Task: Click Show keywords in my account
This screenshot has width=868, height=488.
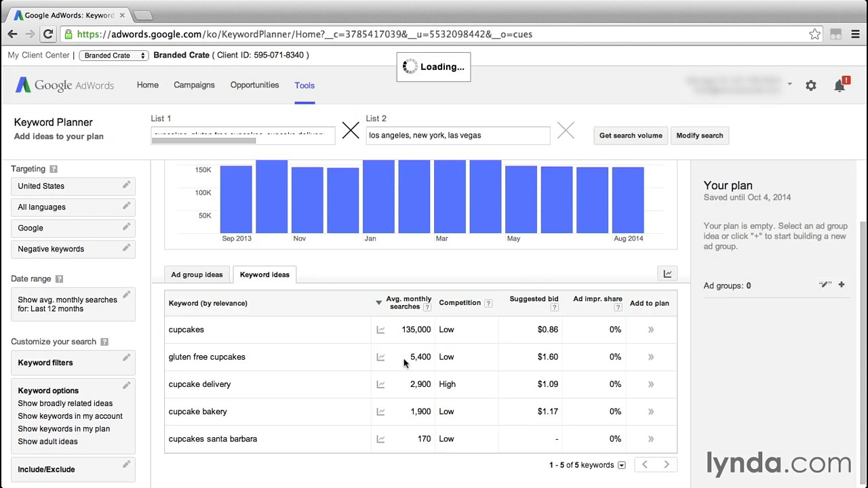Action: pyautogui.click(x=70, y=416)
